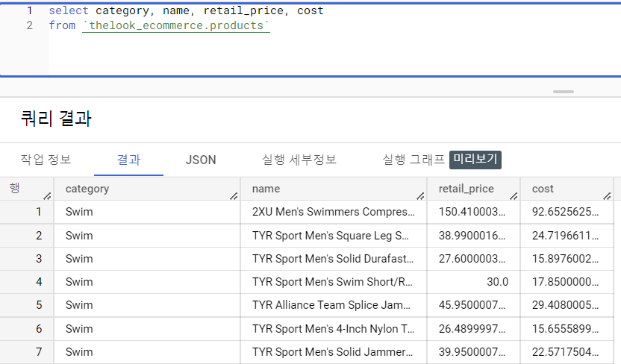621x364 pixels.
Task: Click retail_price value 30.0
Action: coord(497,282)
